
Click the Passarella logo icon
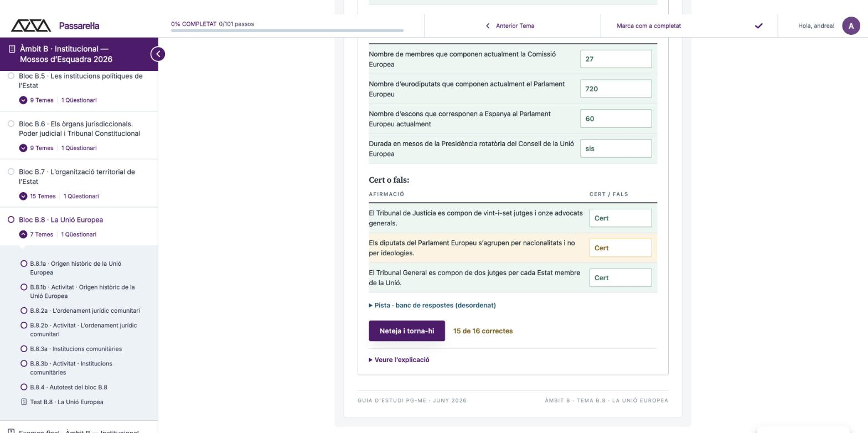click(31, 25)
